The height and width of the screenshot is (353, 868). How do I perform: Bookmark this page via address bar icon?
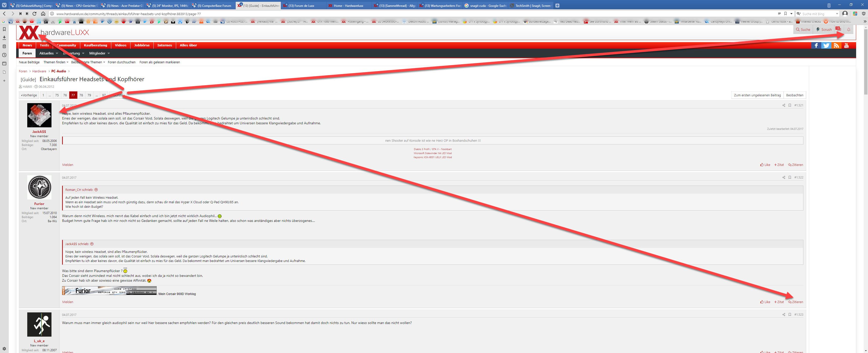coord(785,14)
